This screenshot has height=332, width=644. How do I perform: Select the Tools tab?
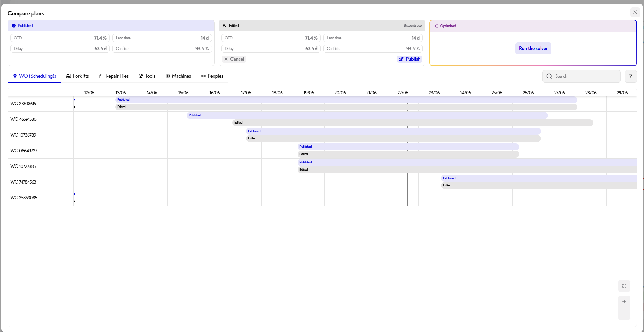pyautogui.click(x=147, y=76)
